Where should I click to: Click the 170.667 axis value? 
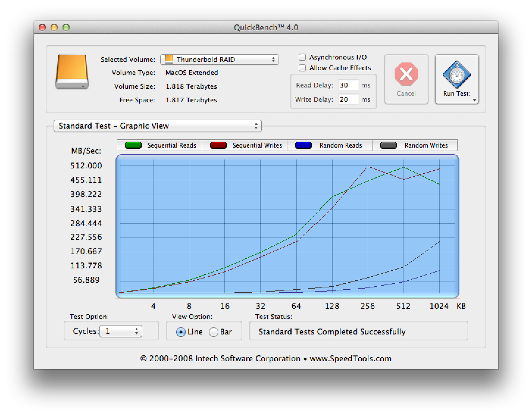[x=86, y=251]
